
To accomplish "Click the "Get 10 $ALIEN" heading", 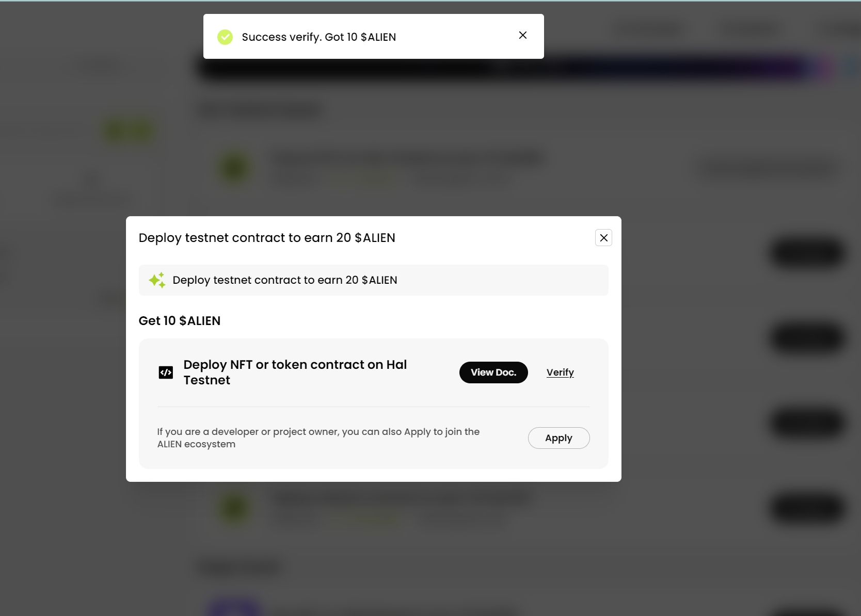I will pos(180,321).
